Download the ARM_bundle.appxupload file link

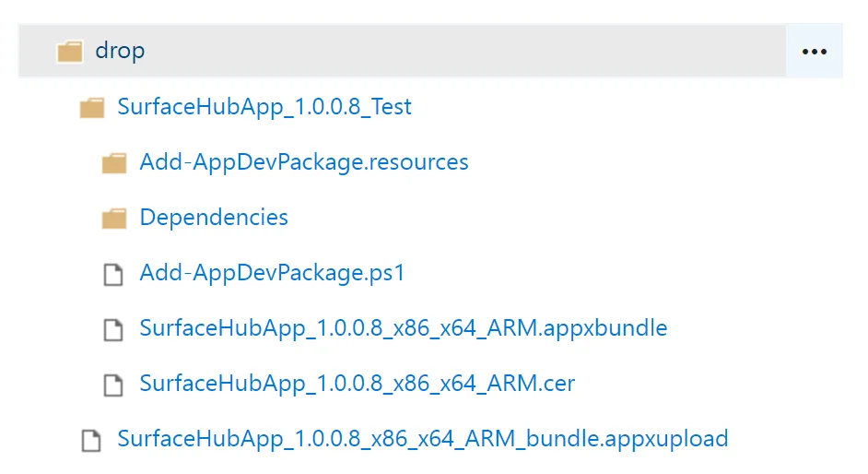[423, 439]
